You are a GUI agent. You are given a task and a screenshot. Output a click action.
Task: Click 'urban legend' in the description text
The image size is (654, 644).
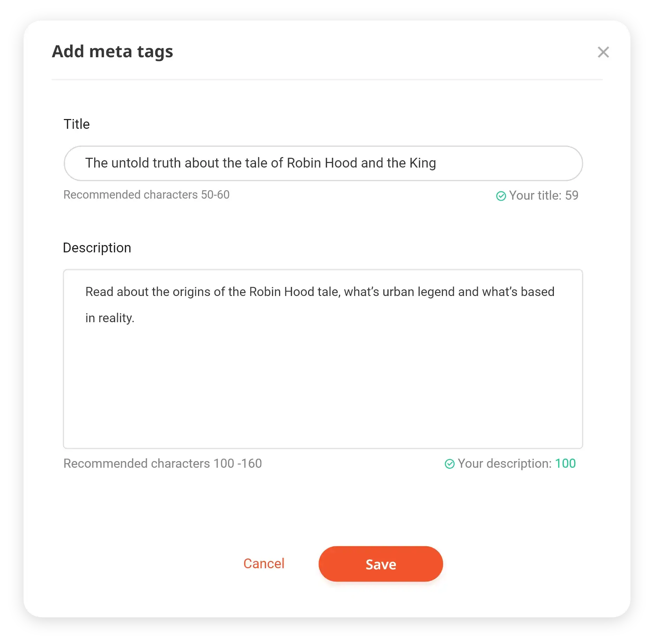419,292
